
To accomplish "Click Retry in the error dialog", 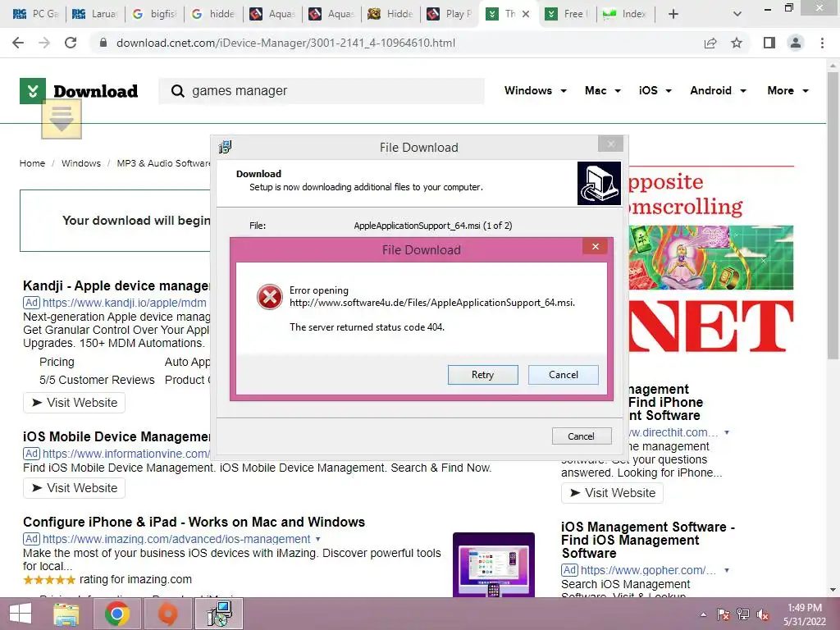I will click(x=482, y=374).
